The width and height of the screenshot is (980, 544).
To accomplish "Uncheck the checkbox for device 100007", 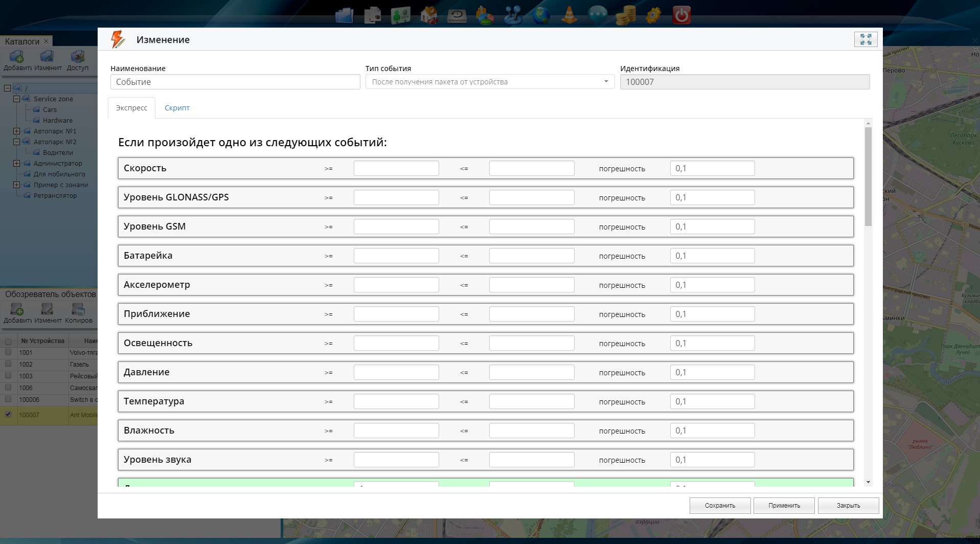I will point(8,415).
